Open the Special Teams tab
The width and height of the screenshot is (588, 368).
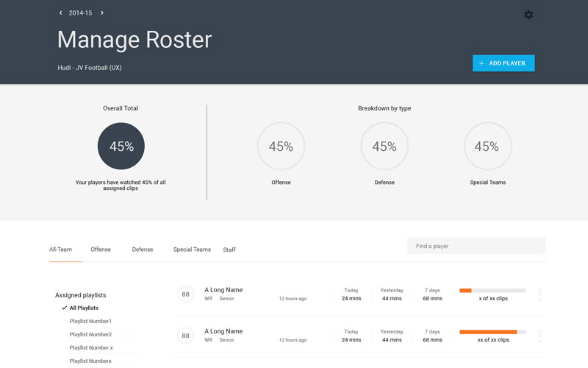(x=192, y=250)
